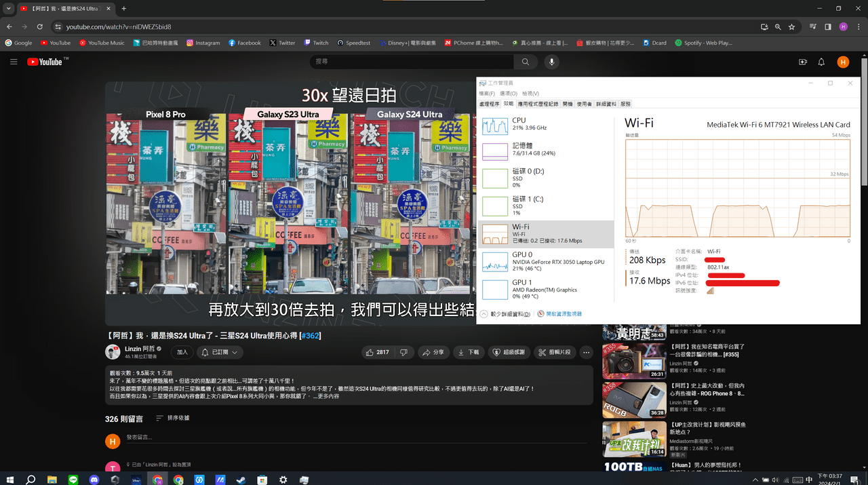Open a new Chrome tab with the plus button

tap(123, 9)
